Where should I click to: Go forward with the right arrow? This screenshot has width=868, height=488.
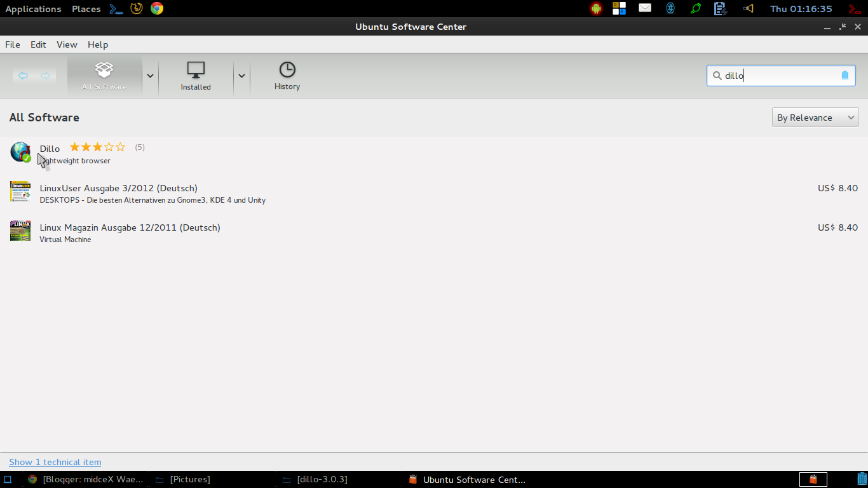(45, 76)
